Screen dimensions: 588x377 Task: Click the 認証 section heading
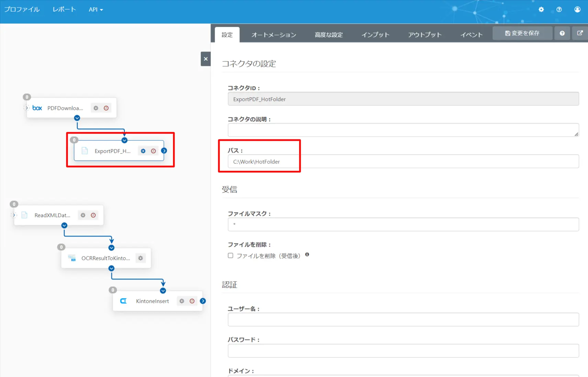point(230,285)
